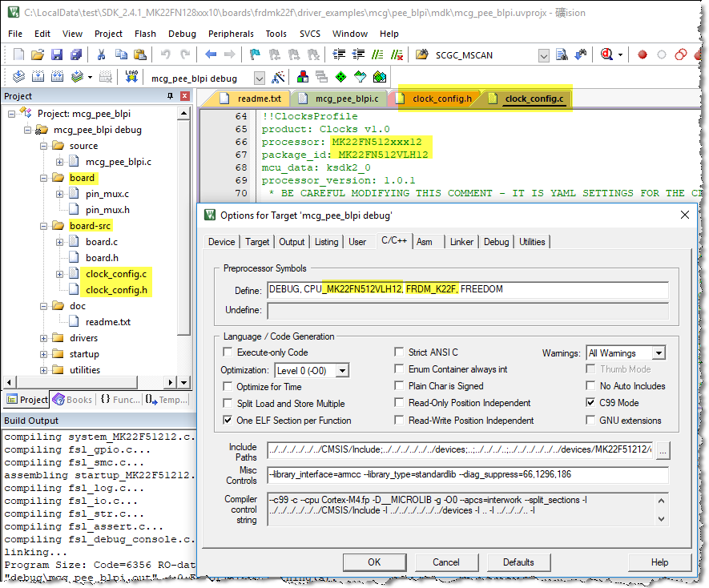Viewport: 709px width, 588px height.
Task: Click the Defaults button
Action: [518, 562]
